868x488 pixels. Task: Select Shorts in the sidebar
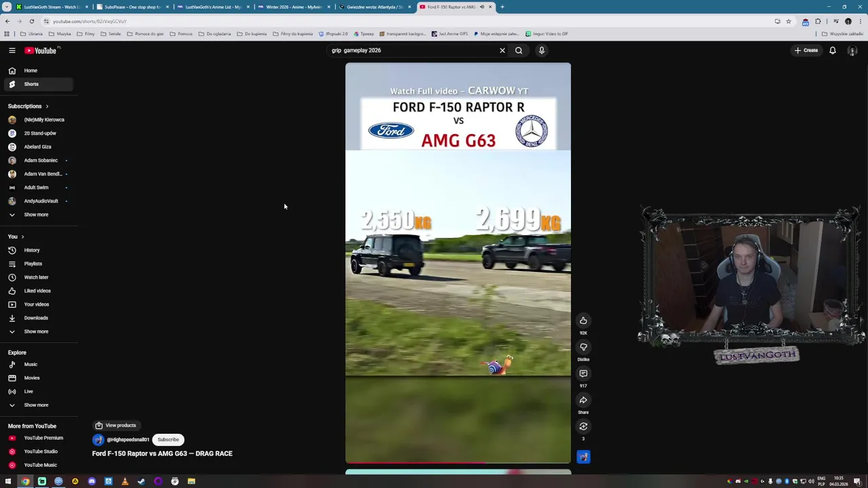pos(39,84)
